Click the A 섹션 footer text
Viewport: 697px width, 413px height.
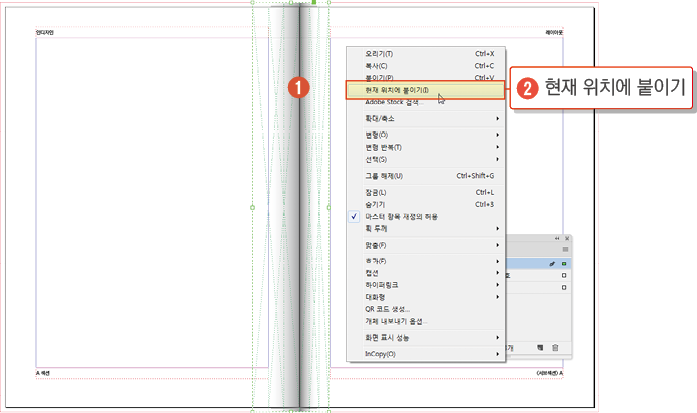coord(43,373)
